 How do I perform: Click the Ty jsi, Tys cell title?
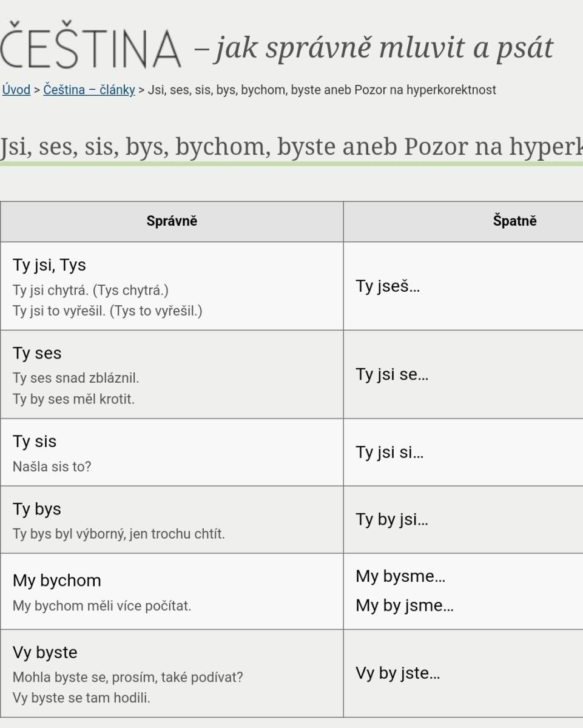click(x=49, y=265)
